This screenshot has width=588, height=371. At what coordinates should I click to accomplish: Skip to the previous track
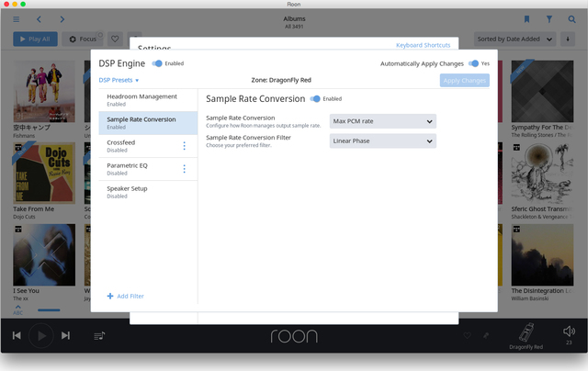(x=17, y=335)
